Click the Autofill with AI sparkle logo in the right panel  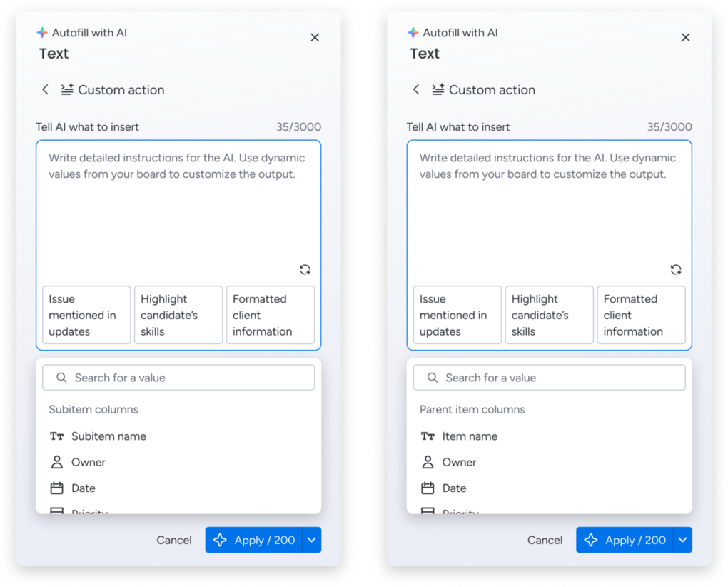pos(413,33)
